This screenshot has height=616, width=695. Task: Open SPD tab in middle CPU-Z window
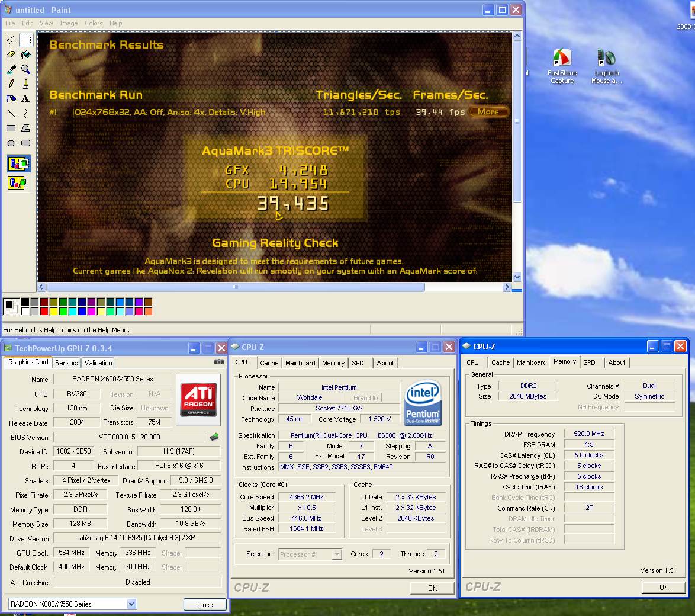[x=358, y=362]
